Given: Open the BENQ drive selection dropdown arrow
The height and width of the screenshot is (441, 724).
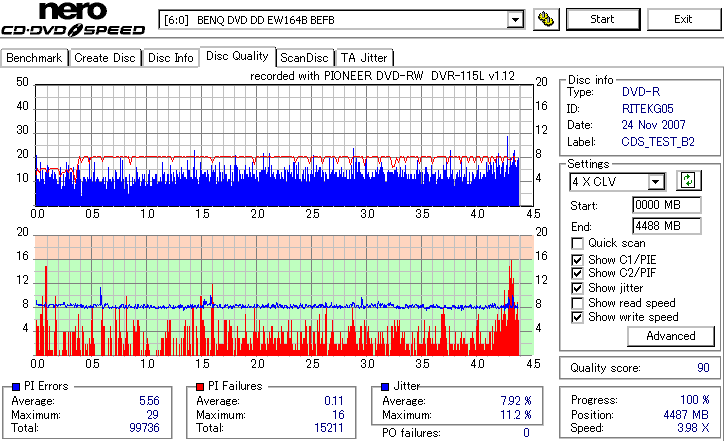Looking at the screenshot, I should point(515,20).
